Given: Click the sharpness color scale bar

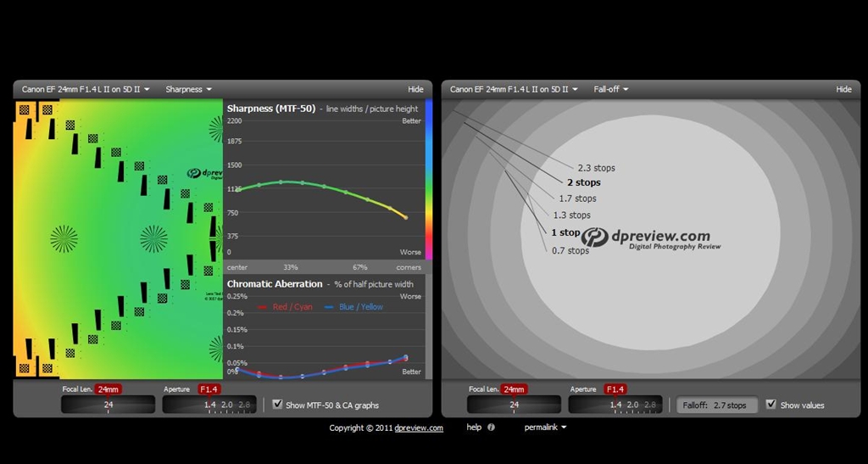Looking at the screenshot, I should tap(428, 179).
